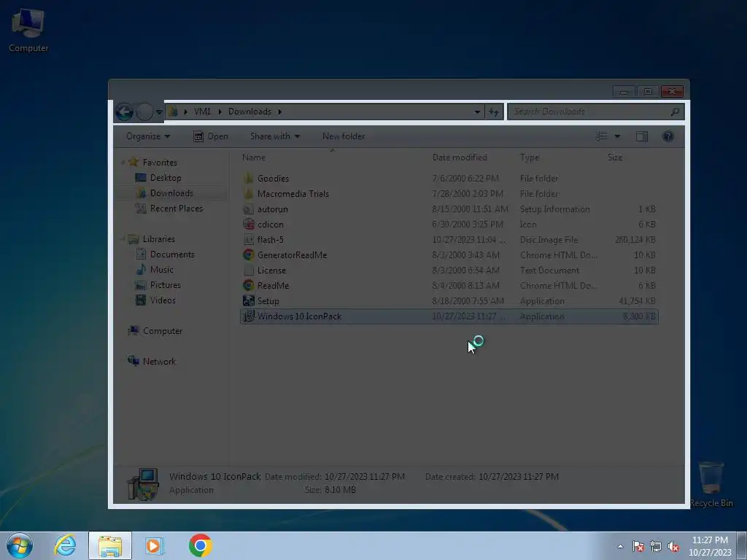This screenshot has width=747, height=560.
Task: Click the Back navigation arrow in Explorer
Action: pyautogui.click(x=124, y=112)
